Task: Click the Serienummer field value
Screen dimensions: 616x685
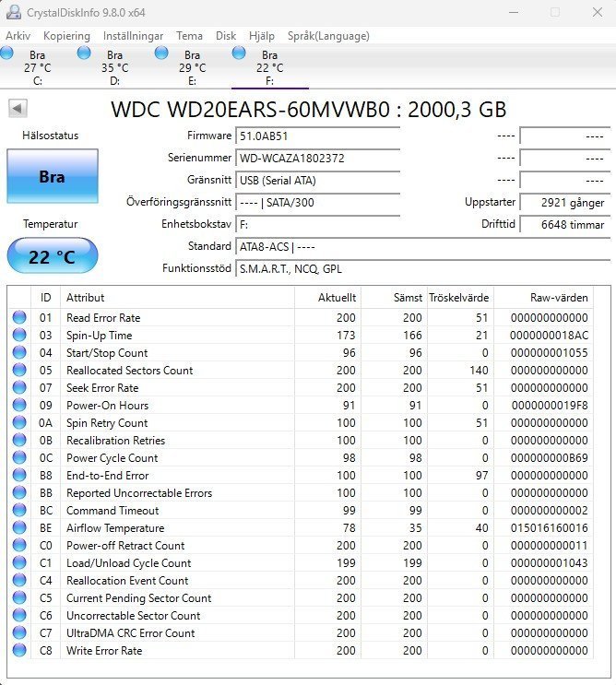Action: [x=317, y=158]
